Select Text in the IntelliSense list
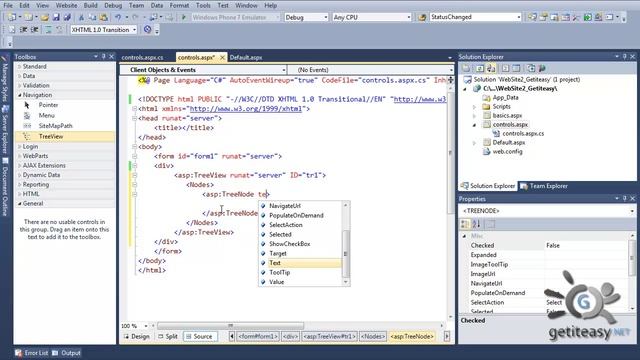Image resolution: width=640 pixels, height=360 pixels. 300,263
